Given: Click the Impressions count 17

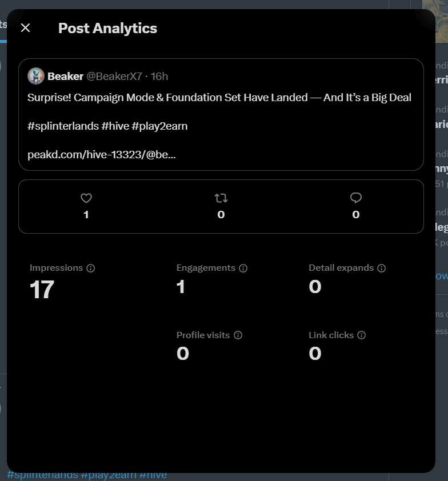Looking at the screenshot, I should coord(42,290).
